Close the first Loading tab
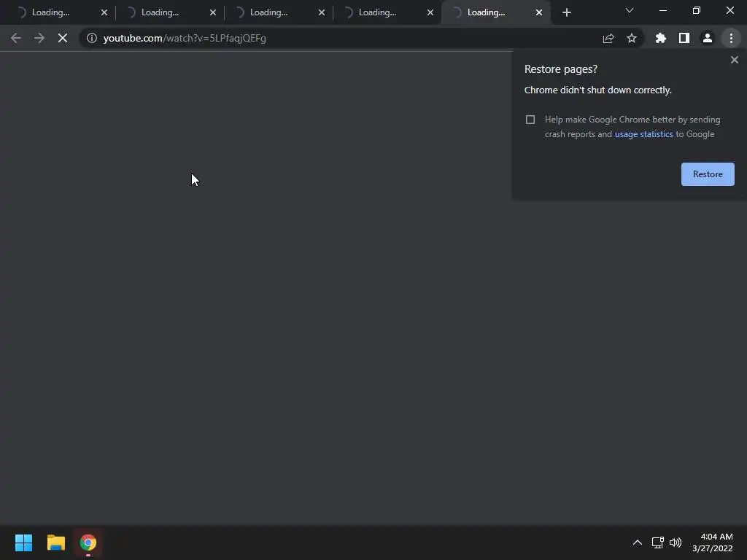747x560 pixels. click(104, 13)
